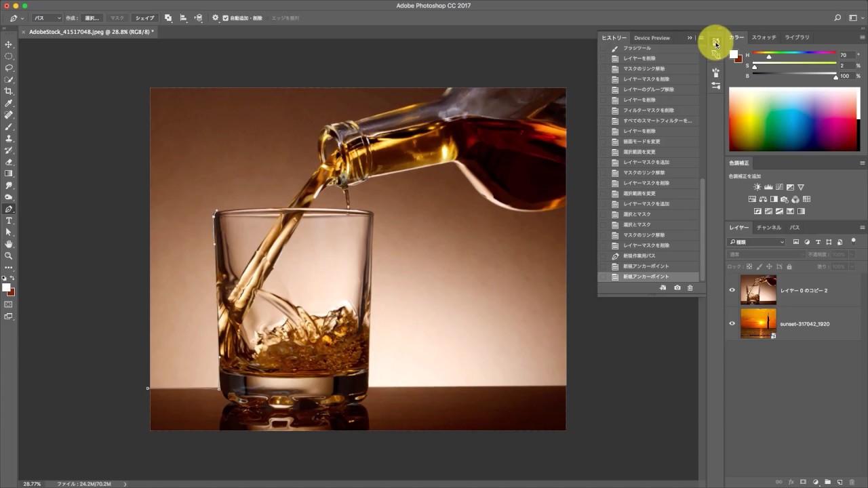Create a new layer group
The image size is (868, 488).
(x=827, y=482)
